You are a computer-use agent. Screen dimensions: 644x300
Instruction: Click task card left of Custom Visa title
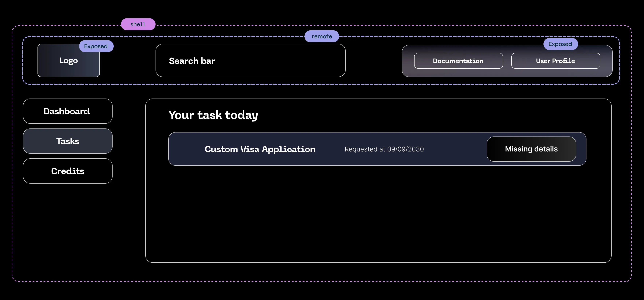coord(186,149)
